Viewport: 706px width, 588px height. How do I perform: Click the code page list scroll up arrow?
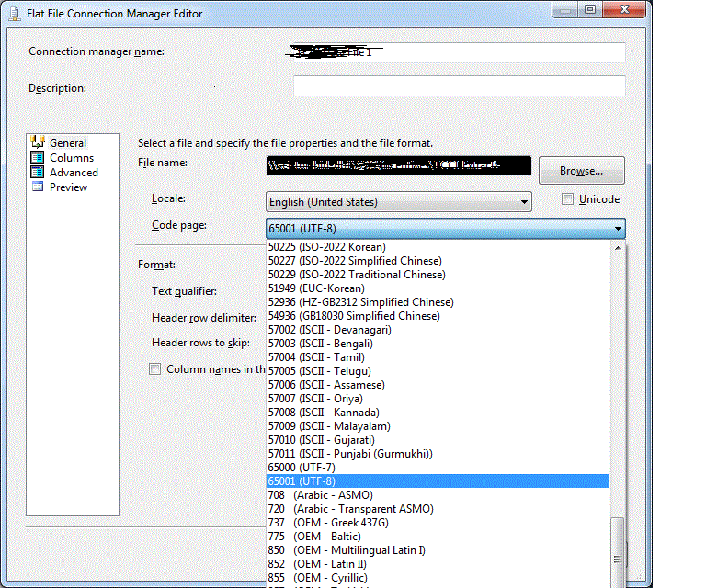[618, 248]
